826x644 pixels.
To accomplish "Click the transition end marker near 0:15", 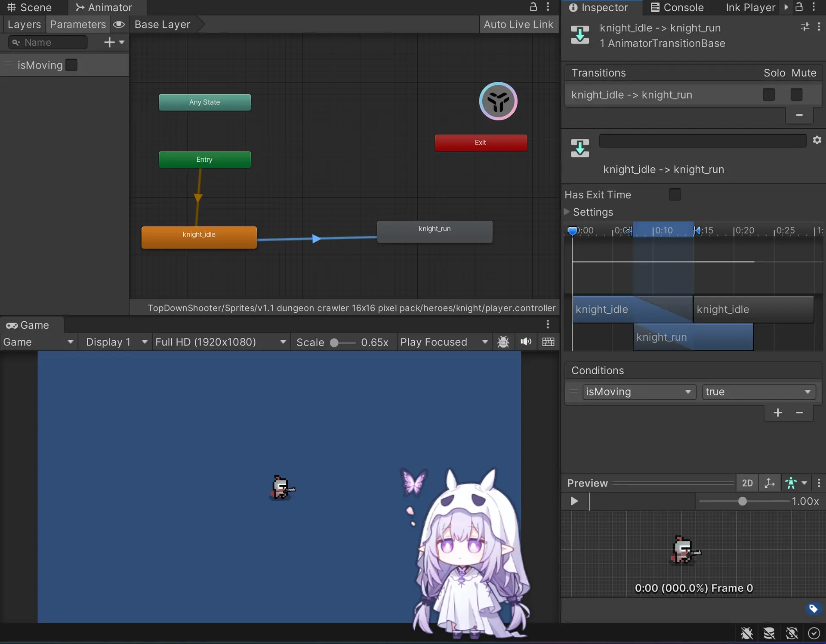I will (697, 231).
